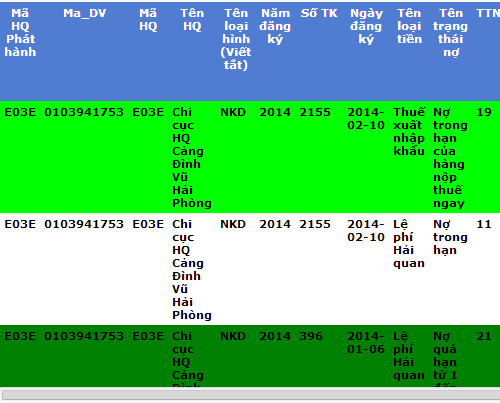Click the TTN value 21 in the dark green row
This screenshot has width=500, height=403.
point(484,336)
